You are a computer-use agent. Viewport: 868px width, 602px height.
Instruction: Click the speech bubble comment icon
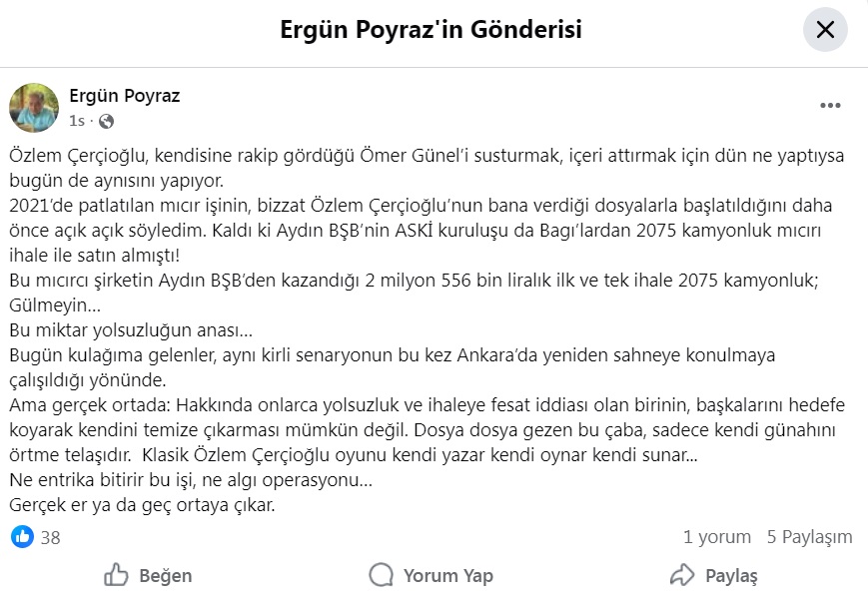pyautogui.click(x=381, y=575)
